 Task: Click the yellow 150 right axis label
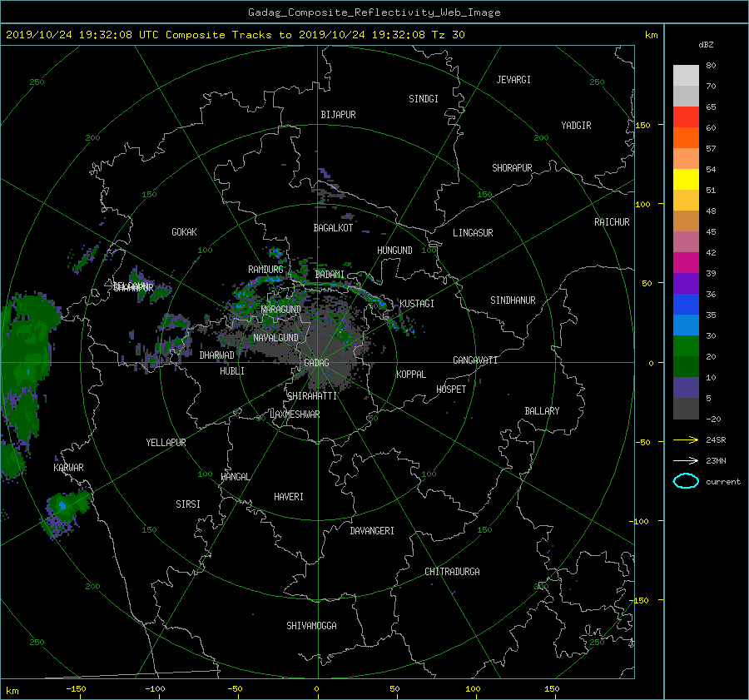[x=642, y=125]
